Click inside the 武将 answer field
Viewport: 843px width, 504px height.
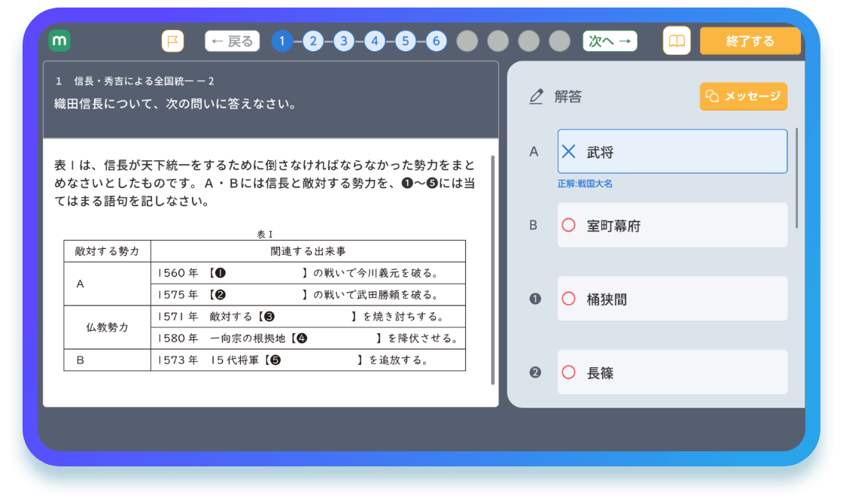pyautogui.click(x=672, y=150)
